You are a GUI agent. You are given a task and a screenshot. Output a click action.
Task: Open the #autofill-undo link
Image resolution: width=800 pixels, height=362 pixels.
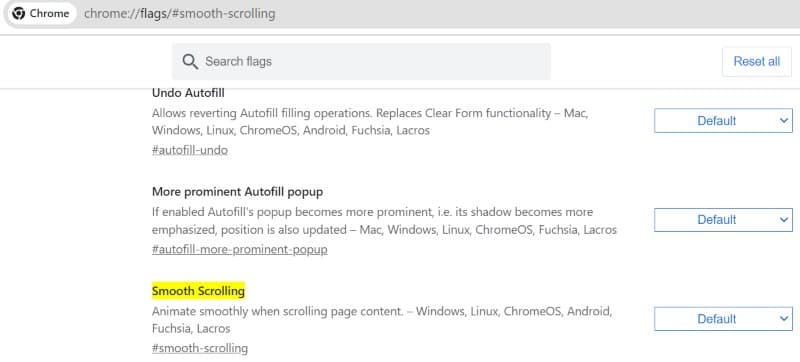tap(190, 150)
